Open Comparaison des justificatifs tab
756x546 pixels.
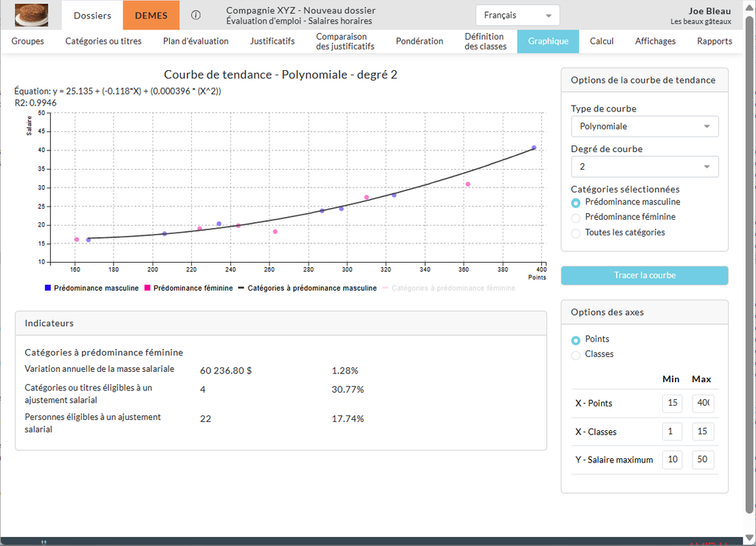point(346,41)
